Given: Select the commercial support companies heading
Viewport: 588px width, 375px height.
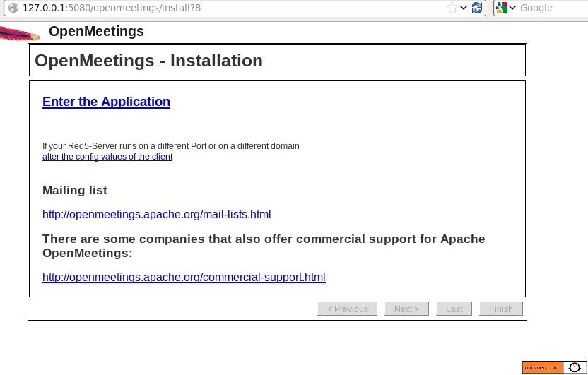Looking at the screenshot, I should point(264,246).
